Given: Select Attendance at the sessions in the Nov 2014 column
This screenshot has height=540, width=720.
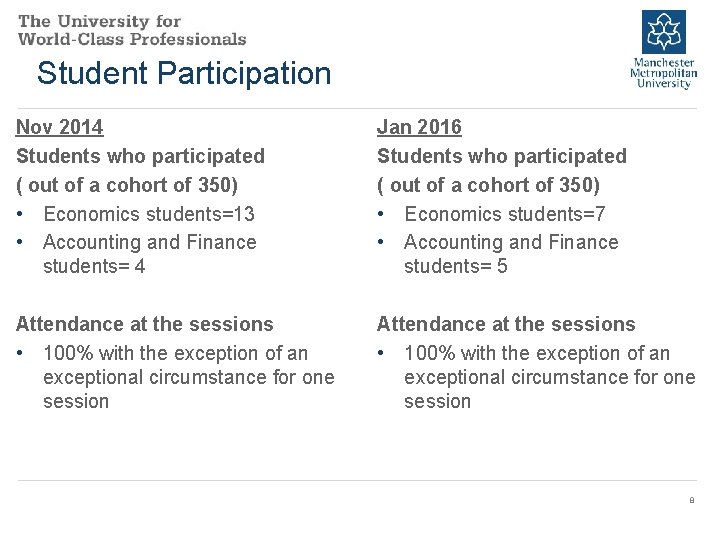Looking at the screenshot, I should pos(144,324).
